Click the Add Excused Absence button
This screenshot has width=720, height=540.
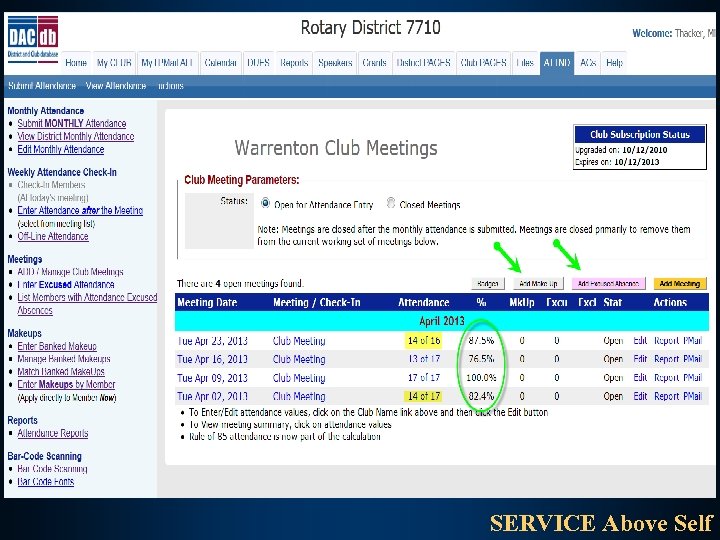pos(608,284)
